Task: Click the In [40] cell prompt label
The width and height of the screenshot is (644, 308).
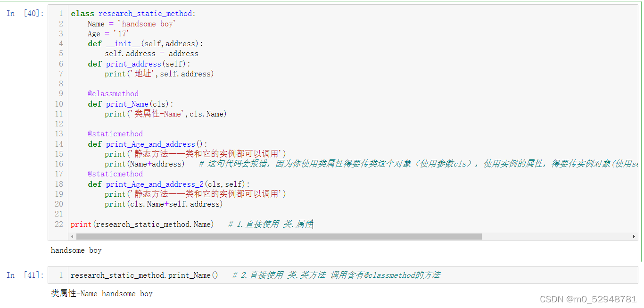Action: [25, 13]
